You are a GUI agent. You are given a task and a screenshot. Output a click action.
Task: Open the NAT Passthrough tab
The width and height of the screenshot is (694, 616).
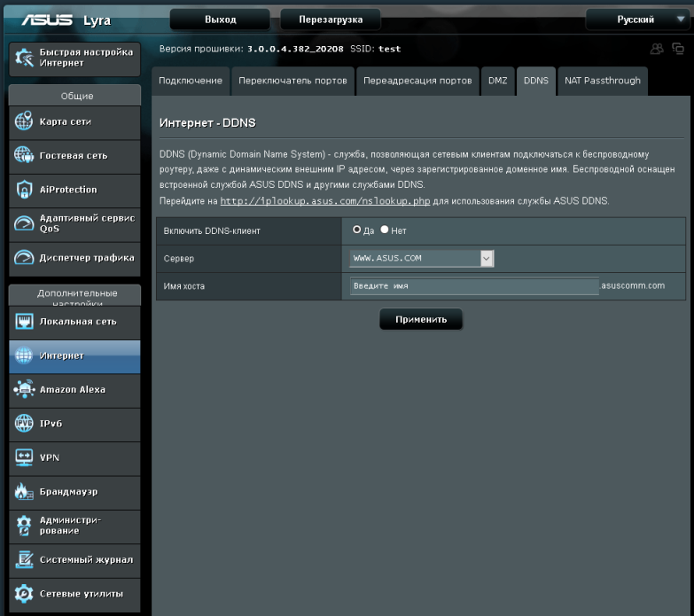tap(603, 81)
